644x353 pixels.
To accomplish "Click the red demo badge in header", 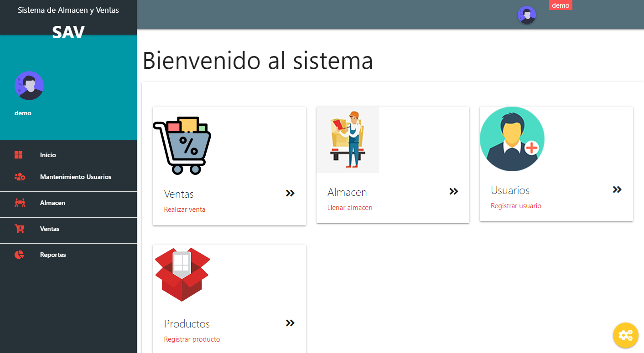I will [x=561, y=5].
